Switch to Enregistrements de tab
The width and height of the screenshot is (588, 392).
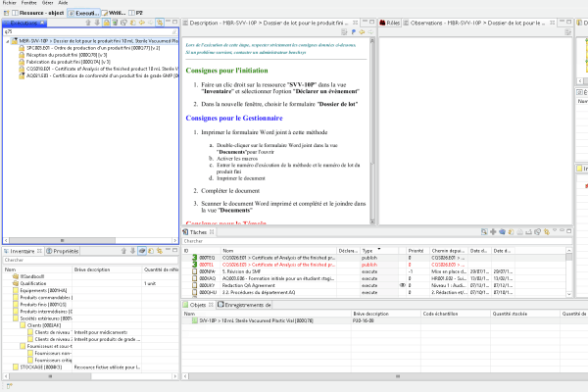[x=244, y=305]
